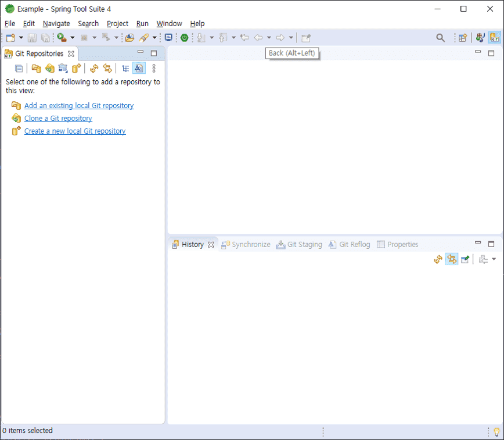The height and width of the screenshot is (440, 504).
Task: Toggle Display Latest Branch Commit icon
Action: pos(139,68)
